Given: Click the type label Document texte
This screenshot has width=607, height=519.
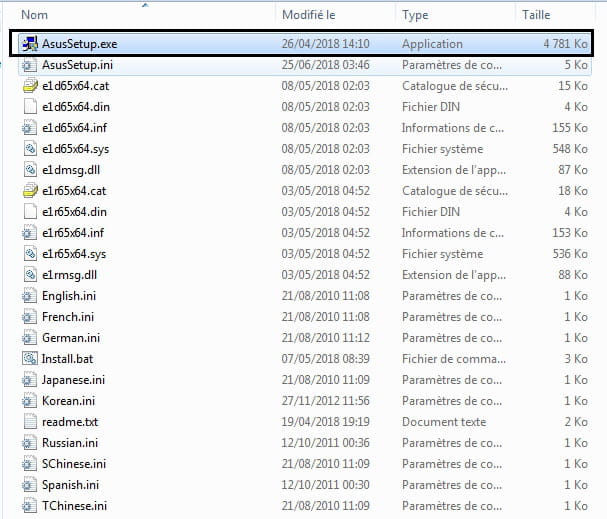Looking at the screenshot, I should pyautogui.click(x=444, y=422).
